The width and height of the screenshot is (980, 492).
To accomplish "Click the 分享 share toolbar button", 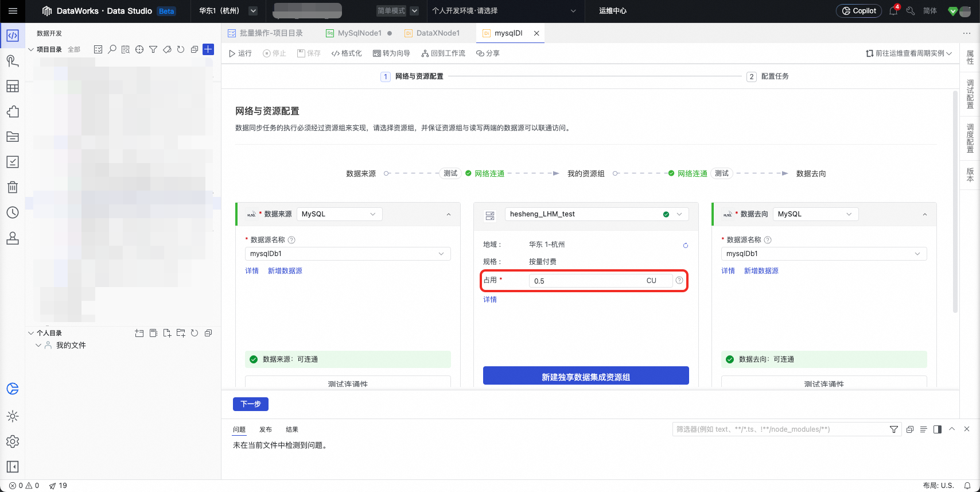I will [488, 53].
